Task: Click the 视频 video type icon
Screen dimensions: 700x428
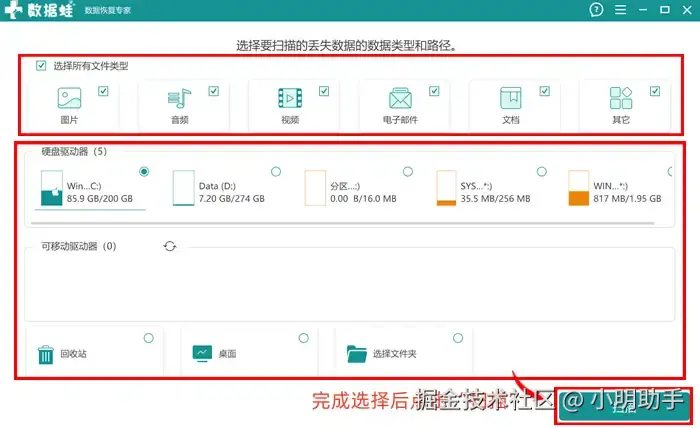Action: (290, 98)
